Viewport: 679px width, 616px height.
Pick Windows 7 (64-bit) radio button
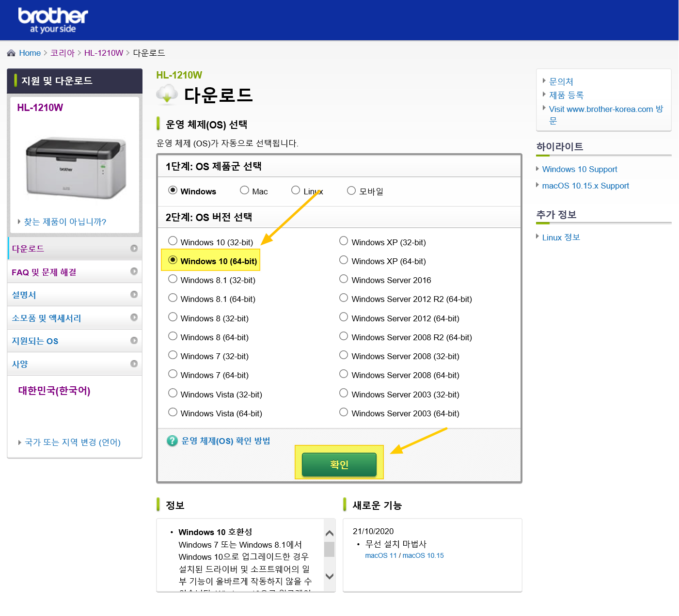tap(173, 374)
